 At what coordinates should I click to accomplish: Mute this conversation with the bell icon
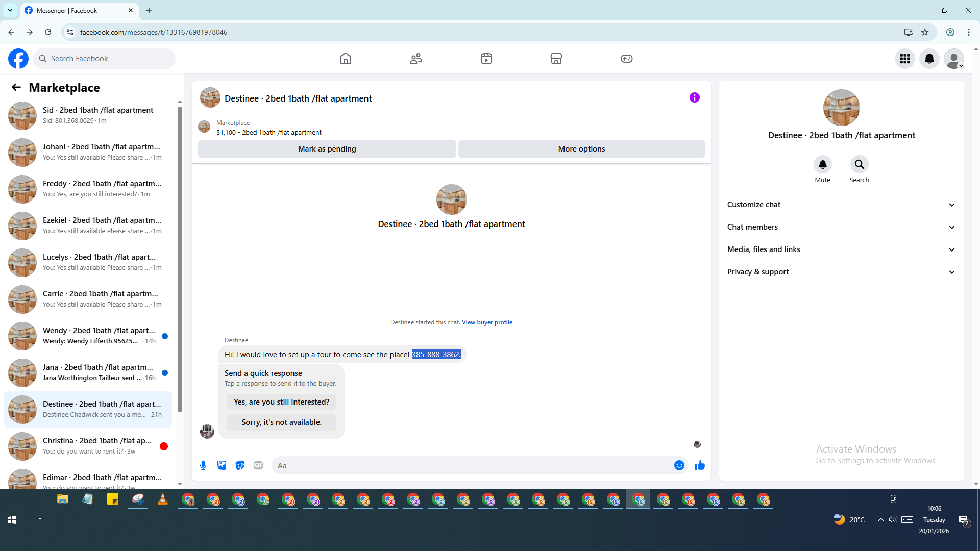click(823, 164)
